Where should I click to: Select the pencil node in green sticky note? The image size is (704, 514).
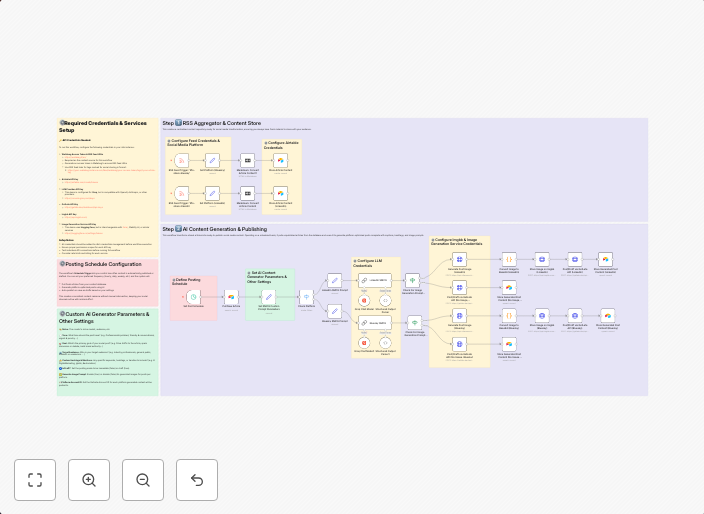pos(268,297)
